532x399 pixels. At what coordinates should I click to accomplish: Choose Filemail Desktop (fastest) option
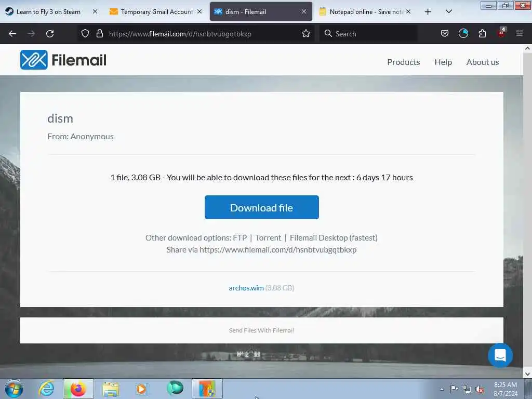tap(334, 238)
